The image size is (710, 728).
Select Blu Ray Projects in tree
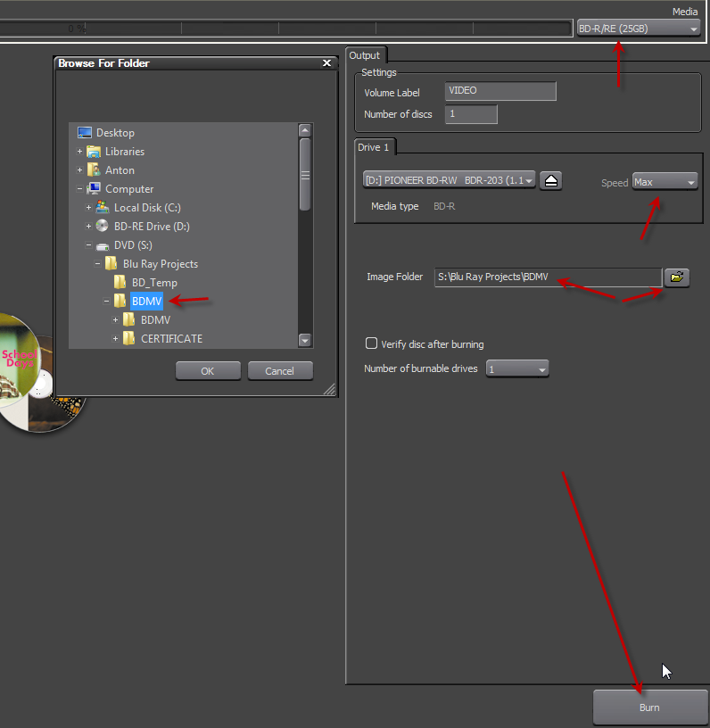tap(161, 264)
